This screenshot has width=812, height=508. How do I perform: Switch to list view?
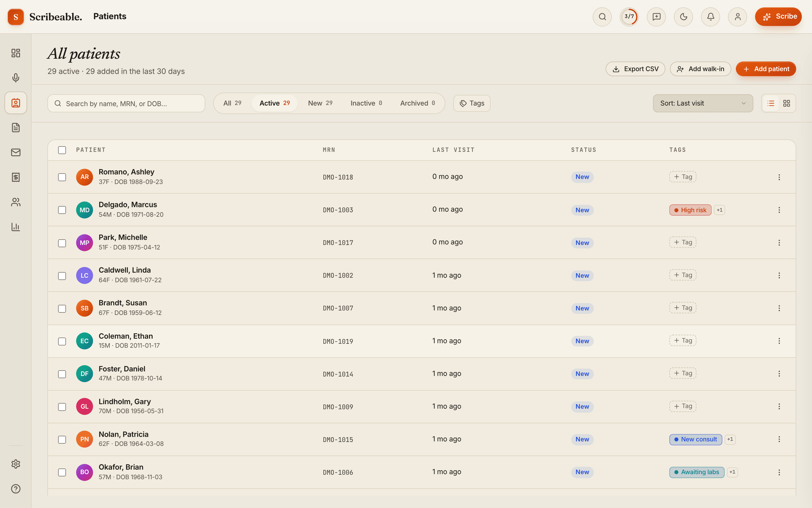coord(771,103)
